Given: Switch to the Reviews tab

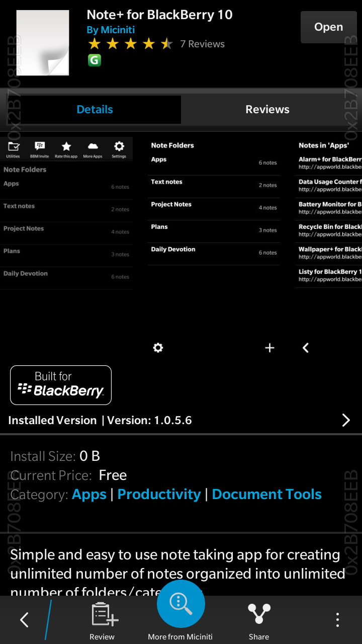Looking at the screenshot, I should pos(267,110).
